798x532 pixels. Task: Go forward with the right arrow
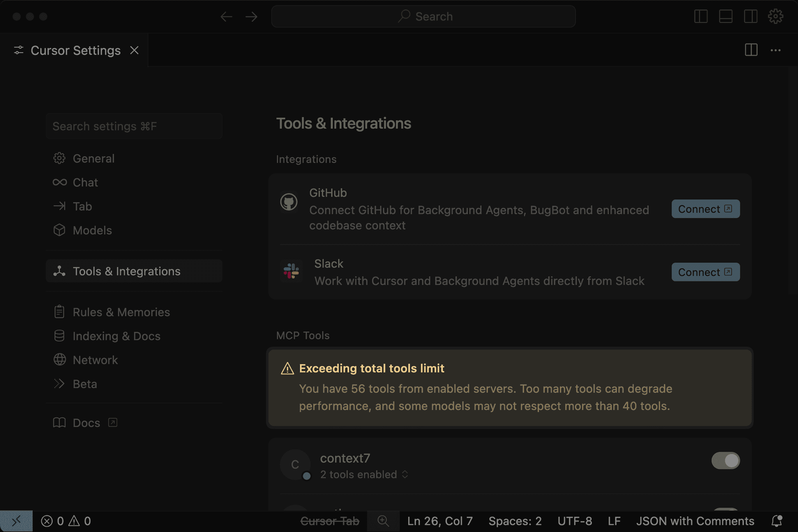click(x=251, y=16)
